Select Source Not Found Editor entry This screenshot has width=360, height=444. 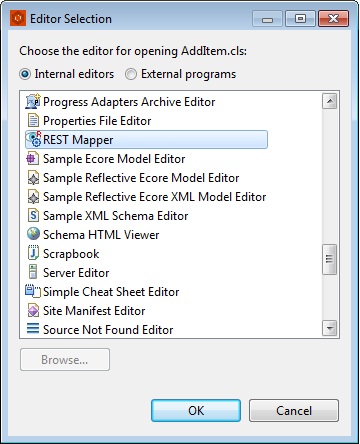(108, 329)
